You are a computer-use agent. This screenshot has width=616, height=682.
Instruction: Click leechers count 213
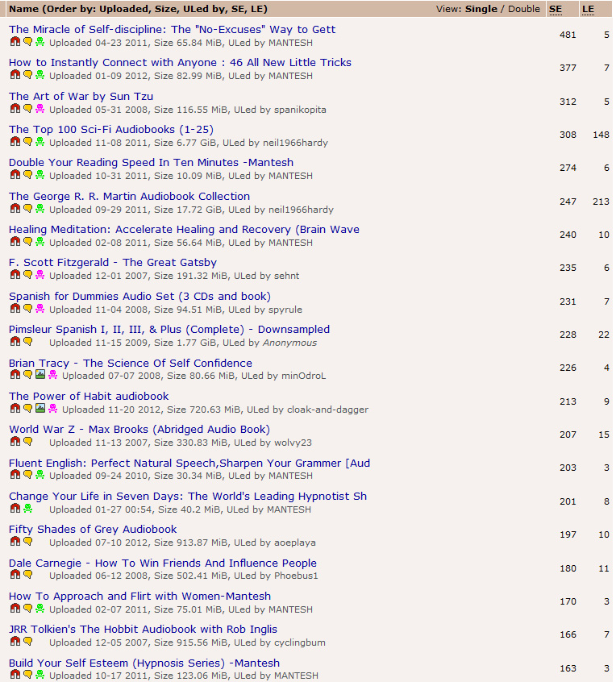(x=601, y=202)
